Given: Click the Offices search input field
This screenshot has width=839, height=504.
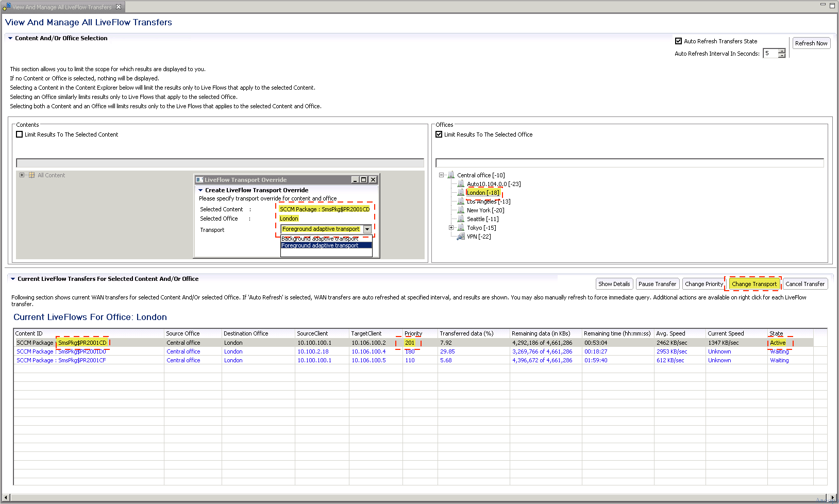Looking at the screenshot, I should tap(630, 163).
